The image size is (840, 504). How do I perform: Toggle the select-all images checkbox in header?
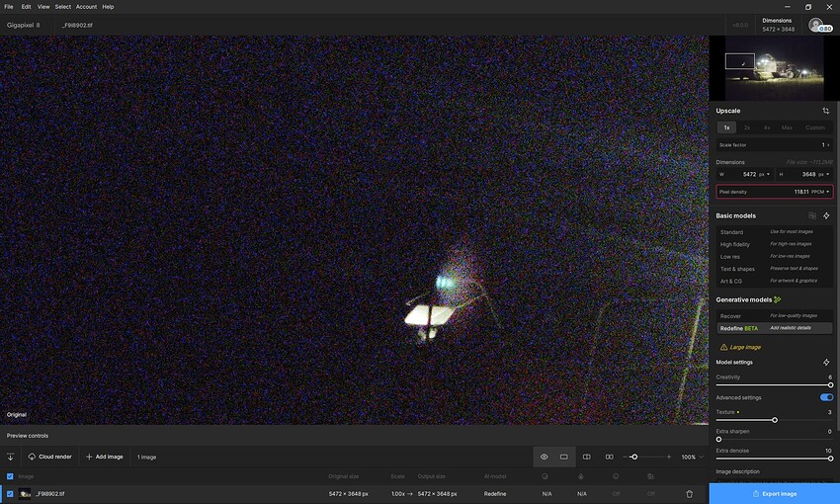pos(10,476)
